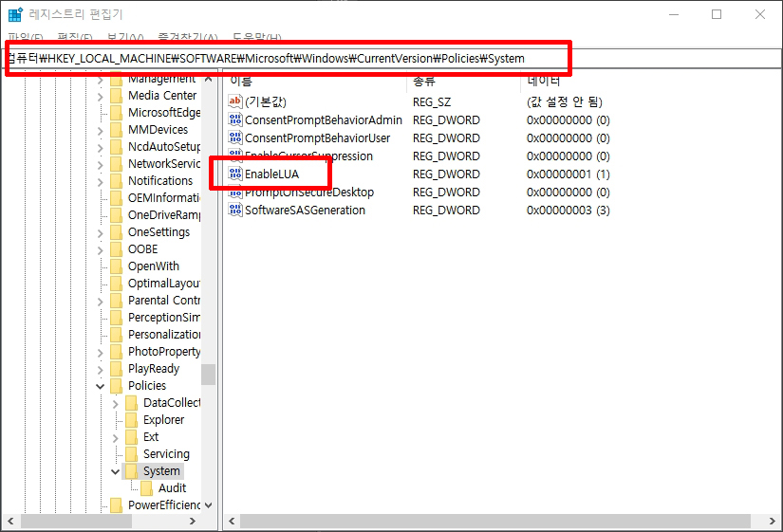The width and height of the screenshot is (783, 532).
Task: Click the PromptOnSecureDesktop value name
Action: [x=309, y=193]
